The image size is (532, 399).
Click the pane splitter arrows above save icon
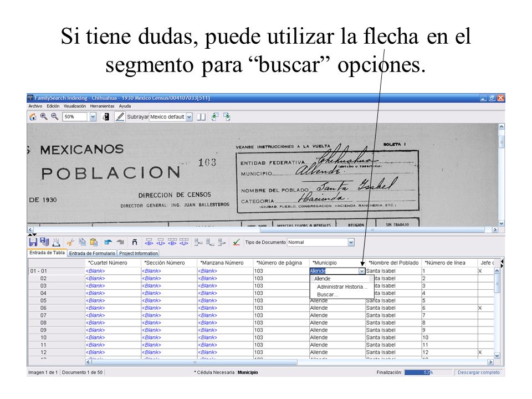click(32, 234)
